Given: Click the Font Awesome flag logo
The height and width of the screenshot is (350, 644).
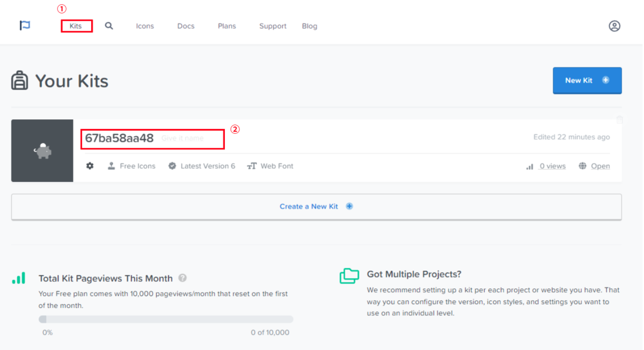Looking at the screenshot, I should pyautogui.click(x=25, y=26).
